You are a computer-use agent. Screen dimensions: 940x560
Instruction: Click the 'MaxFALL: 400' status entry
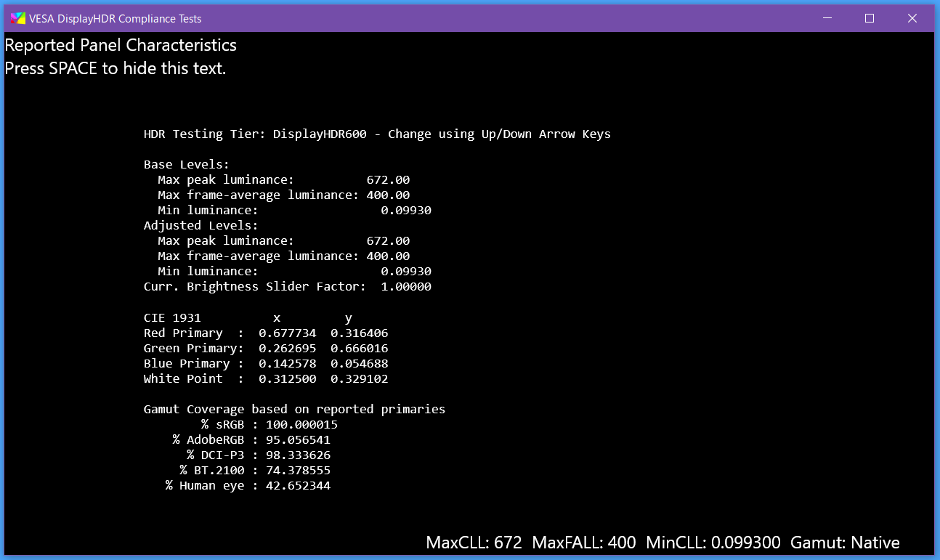pos(584,543)
